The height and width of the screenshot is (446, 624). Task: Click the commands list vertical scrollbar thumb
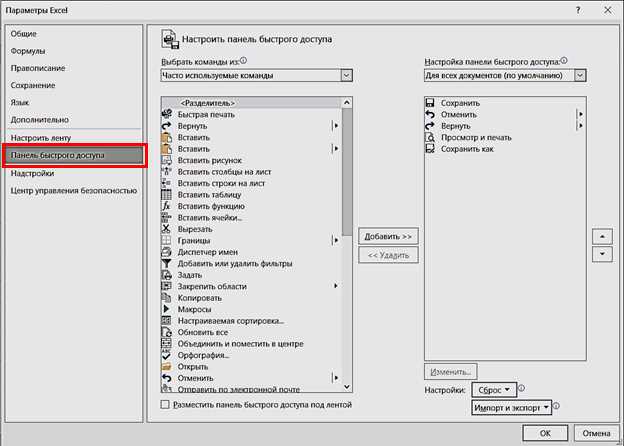click(x=347, y=172)
